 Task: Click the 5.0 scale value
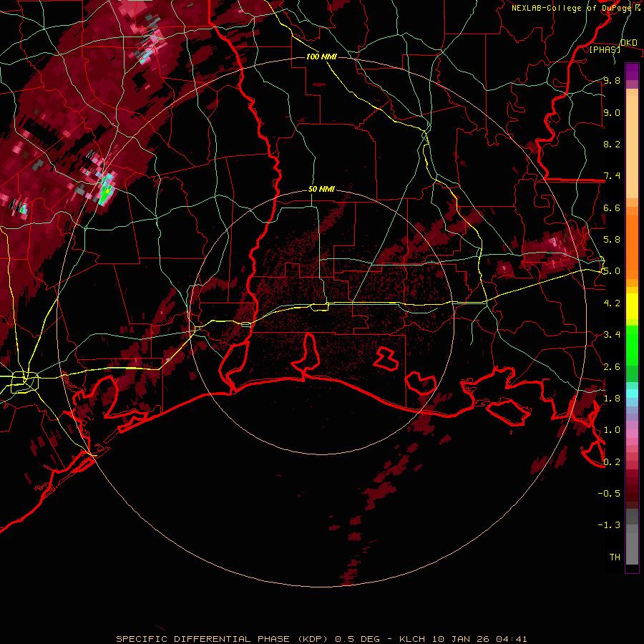(612, 271)
